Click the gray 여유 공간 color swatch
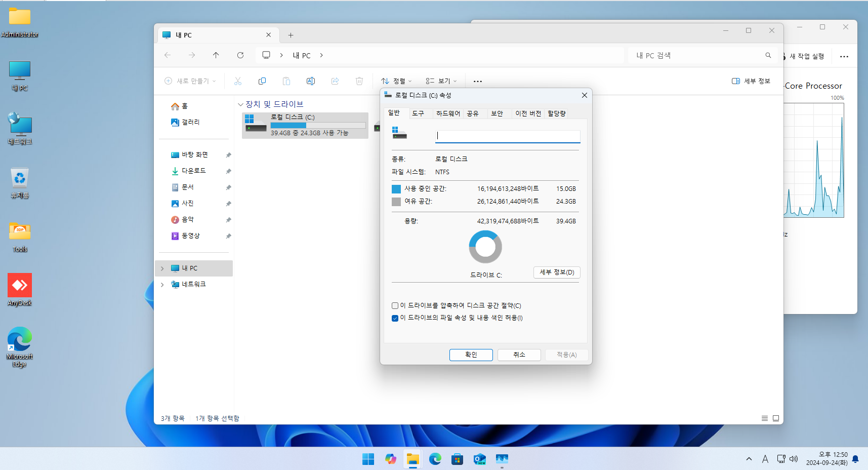 pyautogui.click(x=396, y=202)
